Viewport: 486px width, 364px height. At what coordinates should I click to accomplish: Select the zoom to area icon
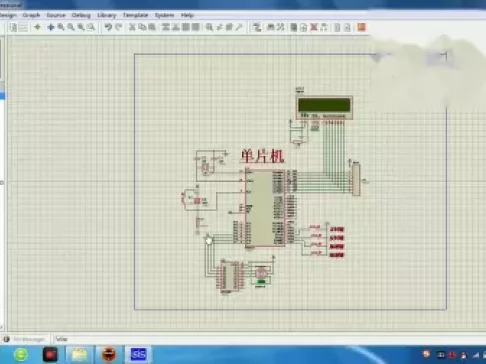point(91,27)
